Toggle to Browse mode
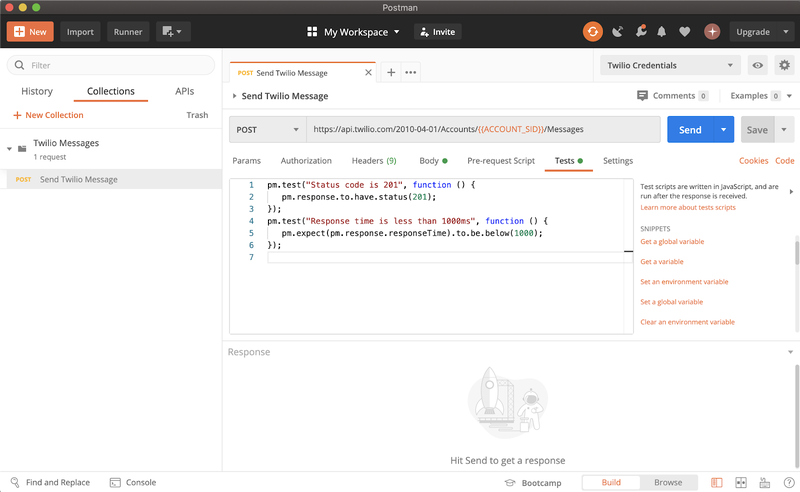 coord(668,482)
